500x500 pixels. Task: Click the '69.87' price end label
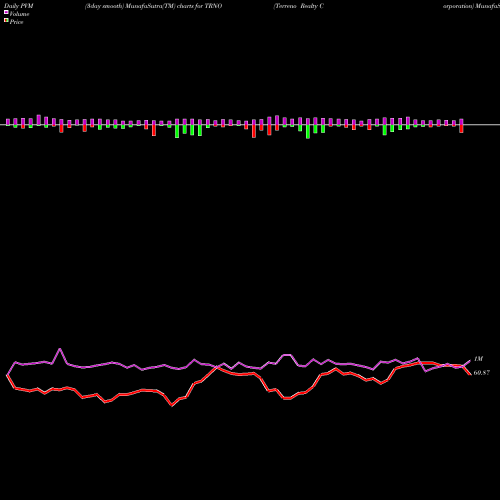[482, 373]
